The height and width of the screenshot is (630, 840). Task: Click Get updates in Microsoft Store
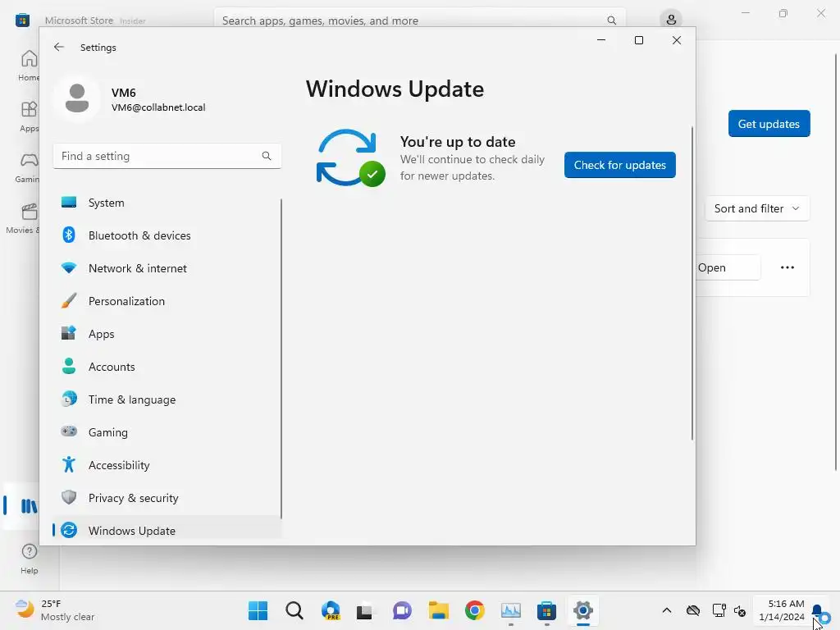pyautogui.click(x=769, y=124)
